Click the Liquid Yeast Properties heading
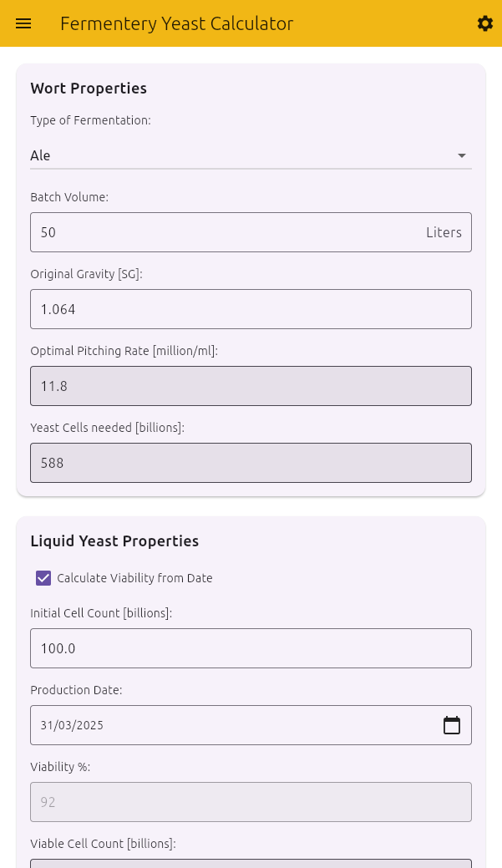Viewport: 502px width, 868px height. point(114,541)
